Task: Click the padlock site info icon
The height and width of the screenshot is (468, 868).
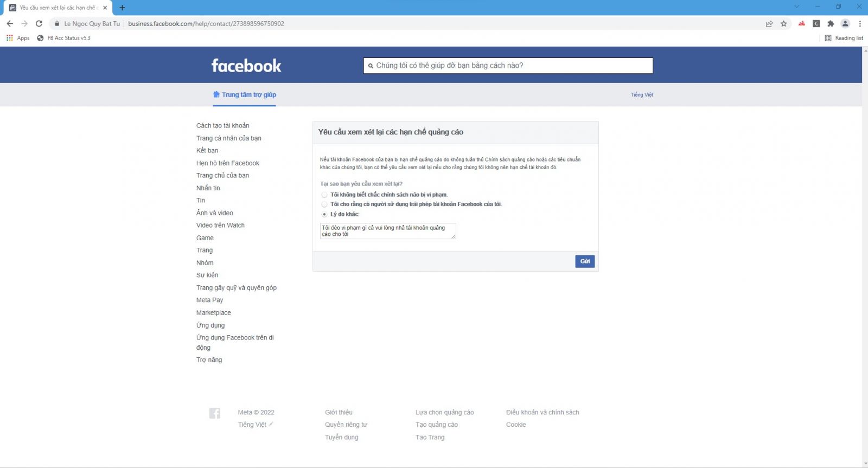Action: 57,23
